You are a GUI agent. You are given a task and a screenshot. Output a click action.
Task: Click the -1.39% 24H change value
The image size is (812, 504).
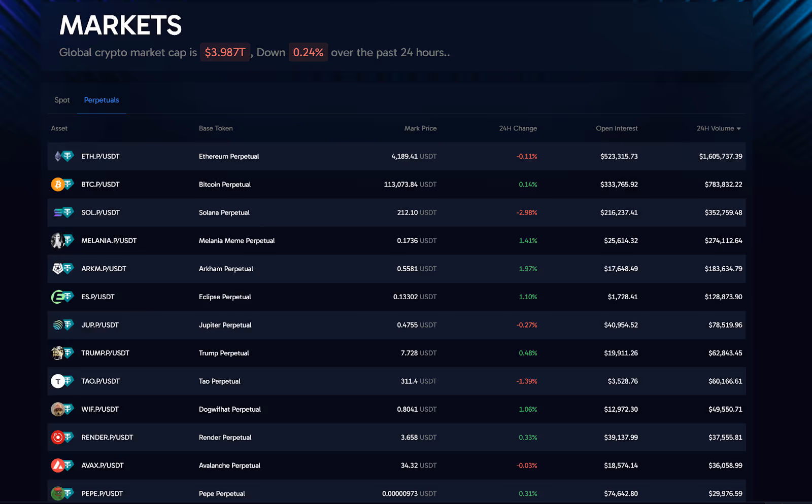click(527, 381)
